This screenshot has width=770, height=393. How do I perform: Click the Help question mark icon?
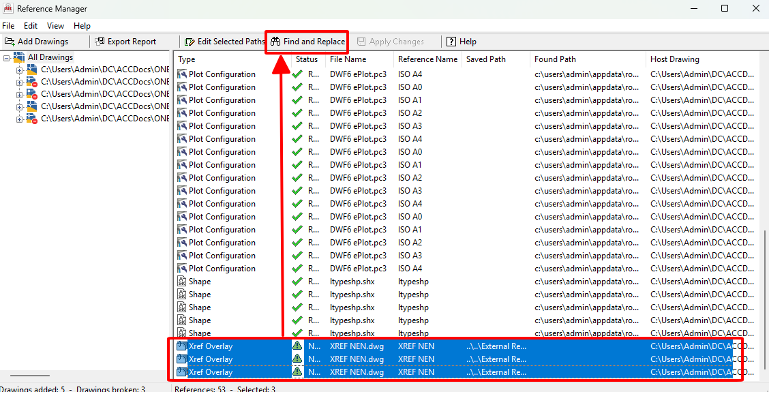(x=451, y=42)
